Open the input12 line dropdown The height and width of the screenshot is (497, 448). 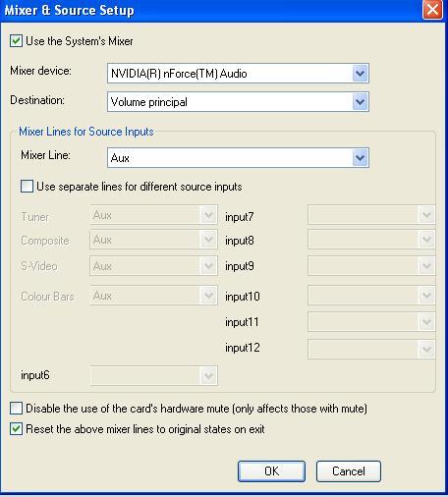coord(371,349)
